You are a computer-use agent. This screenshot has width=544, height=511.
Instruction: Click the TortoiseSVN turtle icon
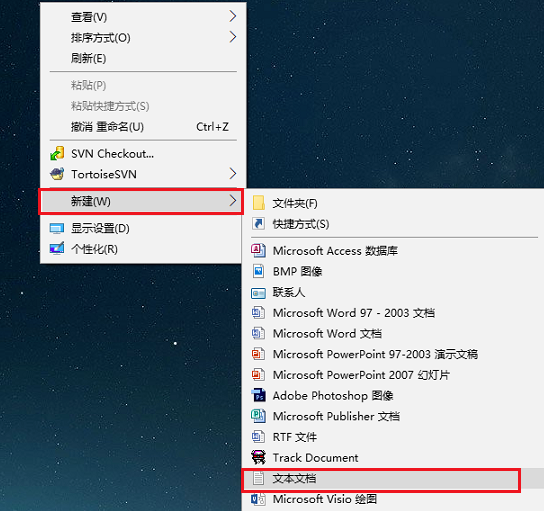(57, 174)
